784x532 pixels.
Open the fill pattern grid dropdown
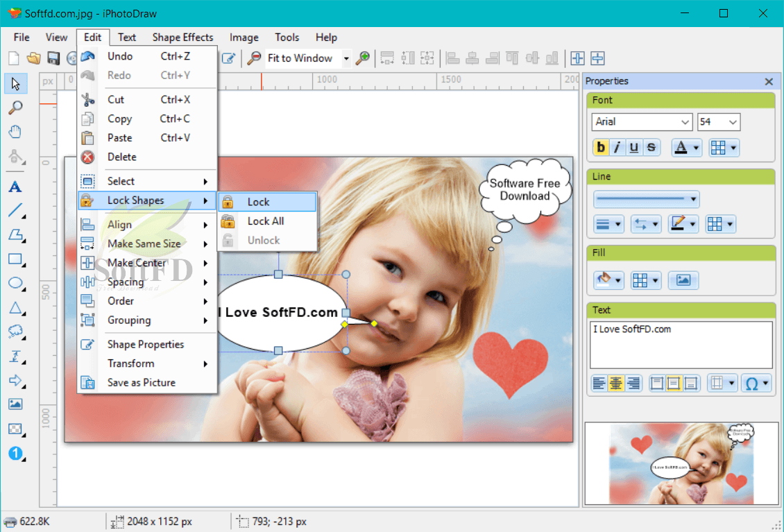pyautogui.click(x=645, y=280)
